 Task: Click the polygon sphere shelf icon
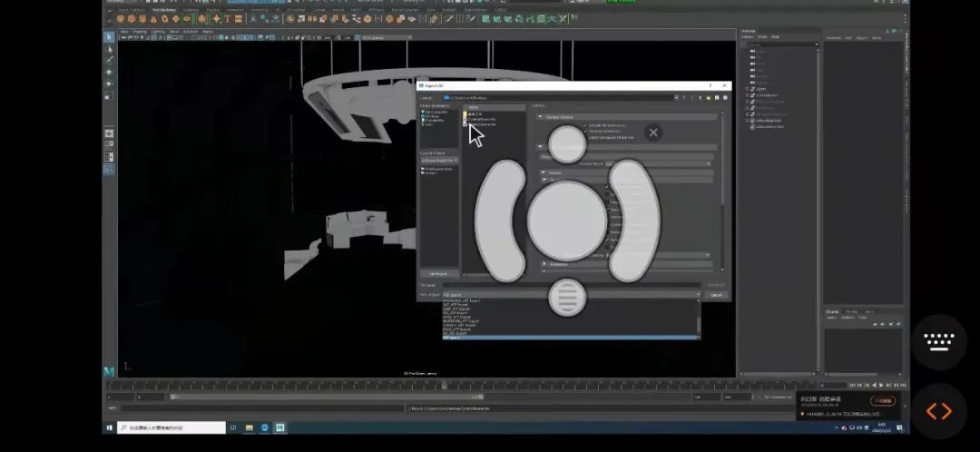tap(120, 18)
